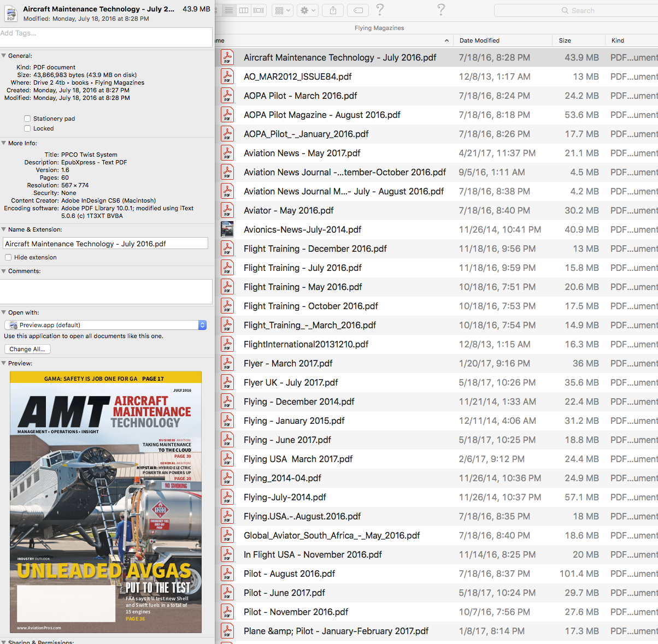
Task: Click the Share toolbar button
Action: coord(333,10)
